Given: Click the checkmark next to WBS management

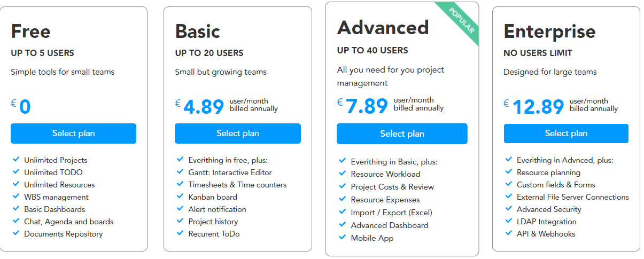Looking at the screenshot, I should tap(15, 197).
